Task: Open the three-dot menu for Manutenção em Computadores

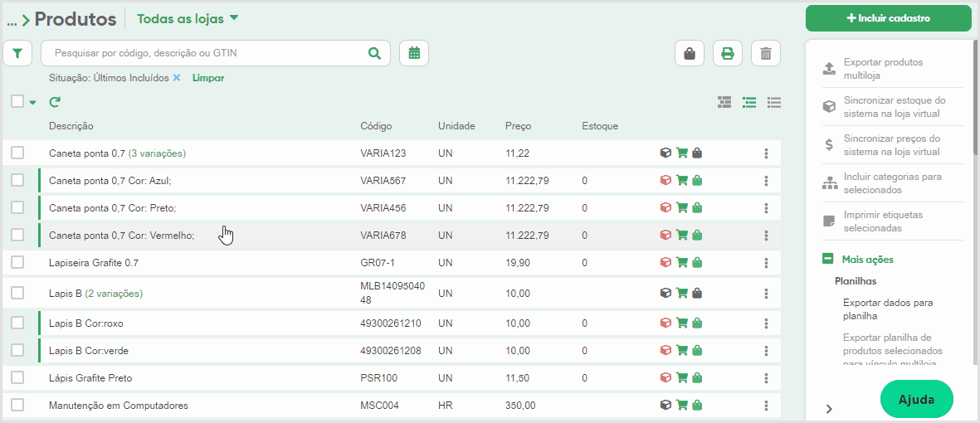Action: pyautogui.click(x=766, y=406)
